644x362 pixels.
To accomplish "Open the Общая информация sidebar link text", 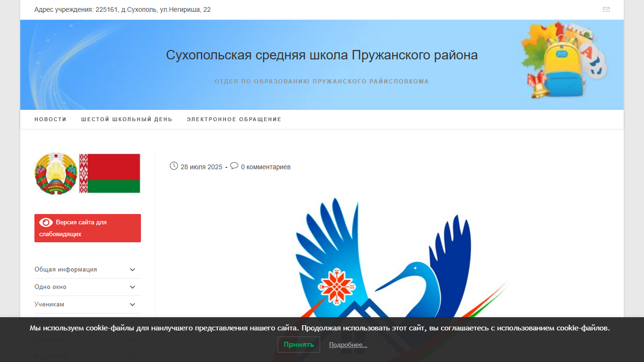I will tap(66, 270).
